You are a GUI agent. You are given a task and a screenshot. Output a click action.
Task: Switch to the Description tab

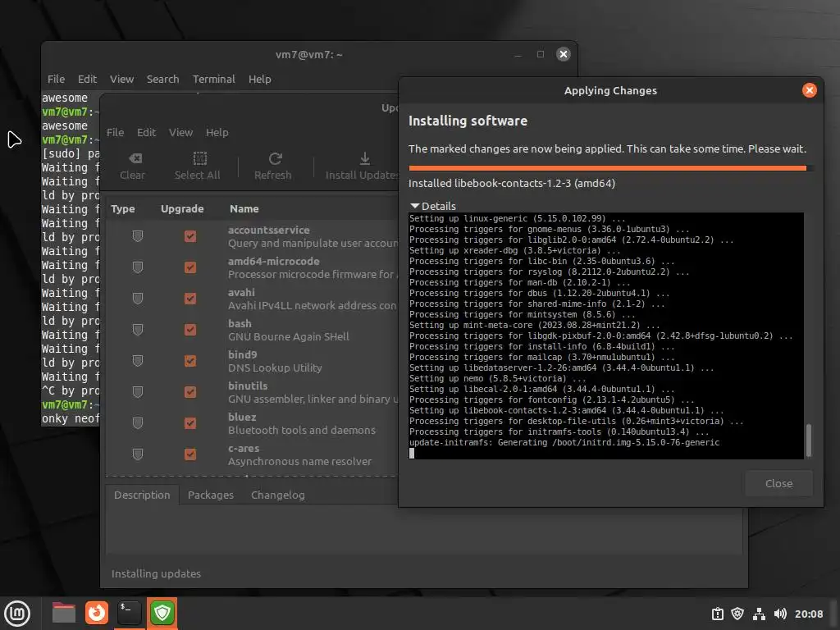(x=142, y=495)
